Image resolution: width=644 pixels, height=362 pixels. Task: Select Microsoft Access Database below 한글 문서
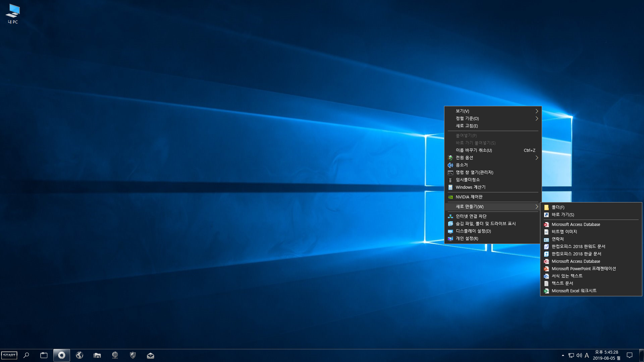591,261
